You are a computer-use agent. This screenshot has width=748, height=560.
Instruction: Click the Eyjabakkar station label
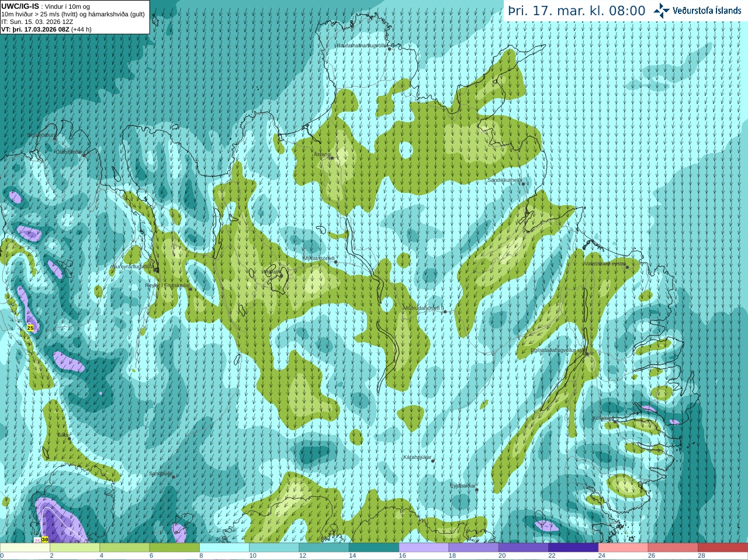pyautogui.click(x=463, y=486)
